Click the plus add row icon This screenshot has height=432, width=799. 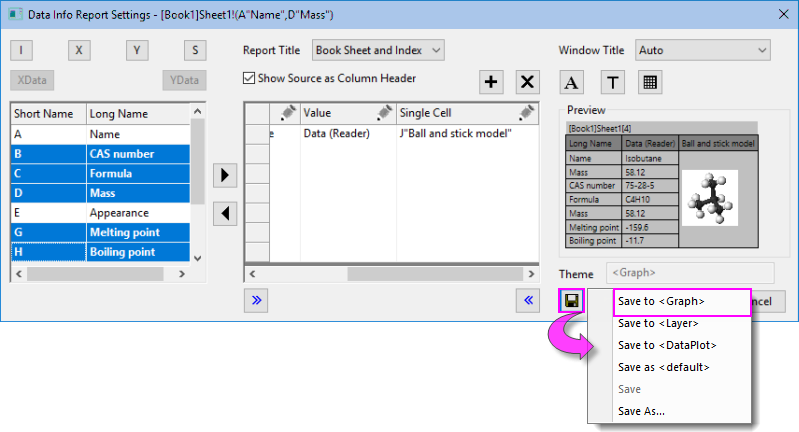click(x=491, y=82)
